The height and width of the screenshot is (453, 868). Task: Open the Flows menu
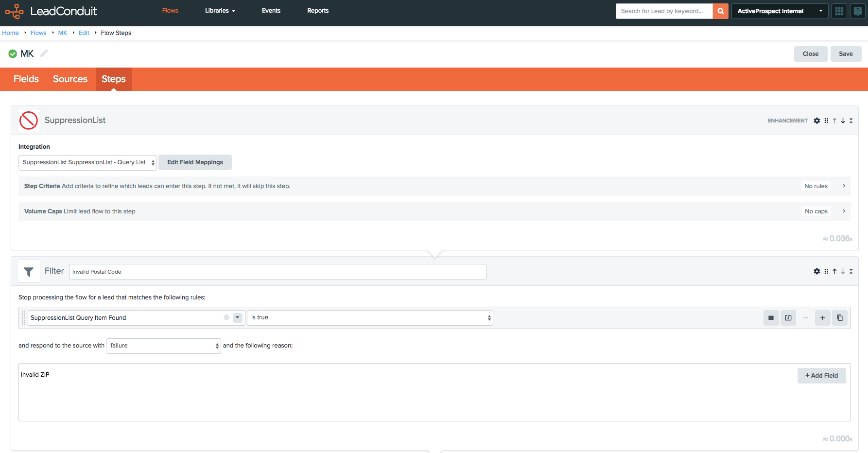pyautogui.click(x=170, y=11)
